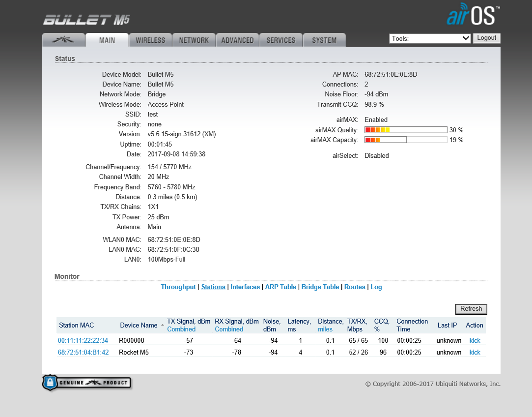532x417 pixels.
Task: Open the Log link
Action: click(376, 287)
